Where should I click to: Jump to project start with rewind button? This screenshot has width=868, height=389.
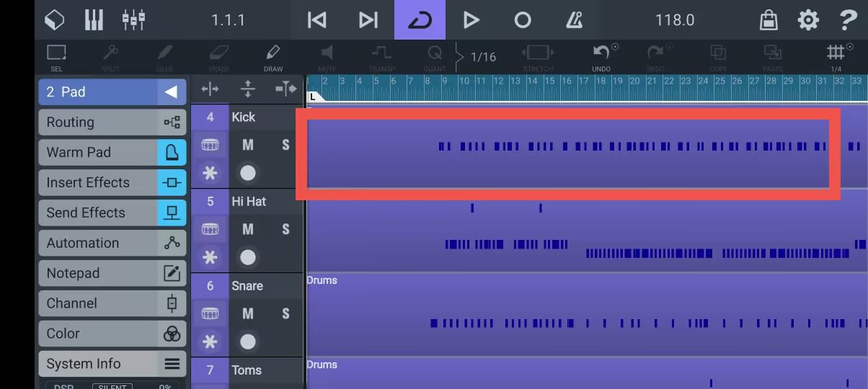(316, 20)
